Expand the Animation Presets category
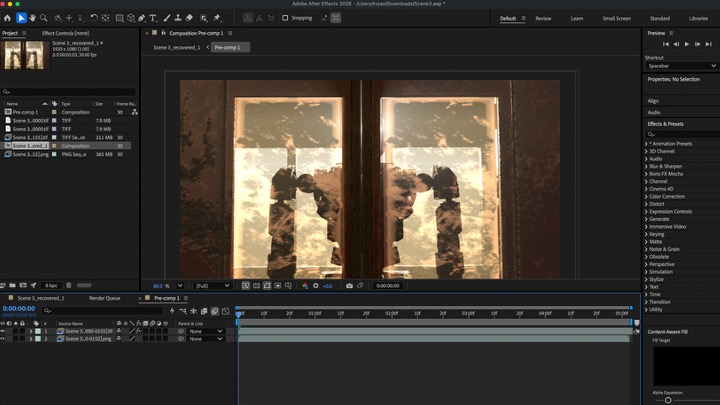Screen dimensions: 720x405 coord(646,144)
